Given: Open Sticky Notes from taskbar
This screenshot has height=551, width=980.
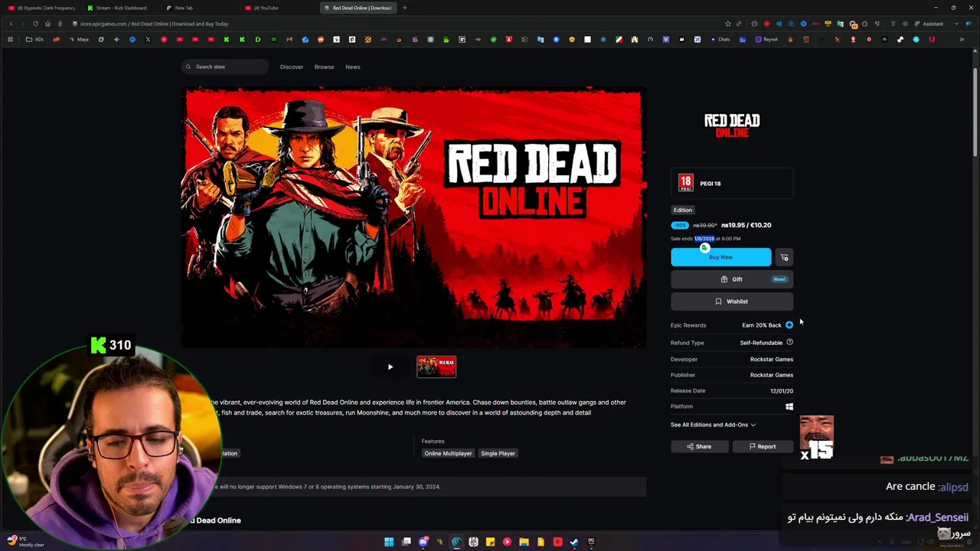Looking at the screenshot, I should click(490, 542).
